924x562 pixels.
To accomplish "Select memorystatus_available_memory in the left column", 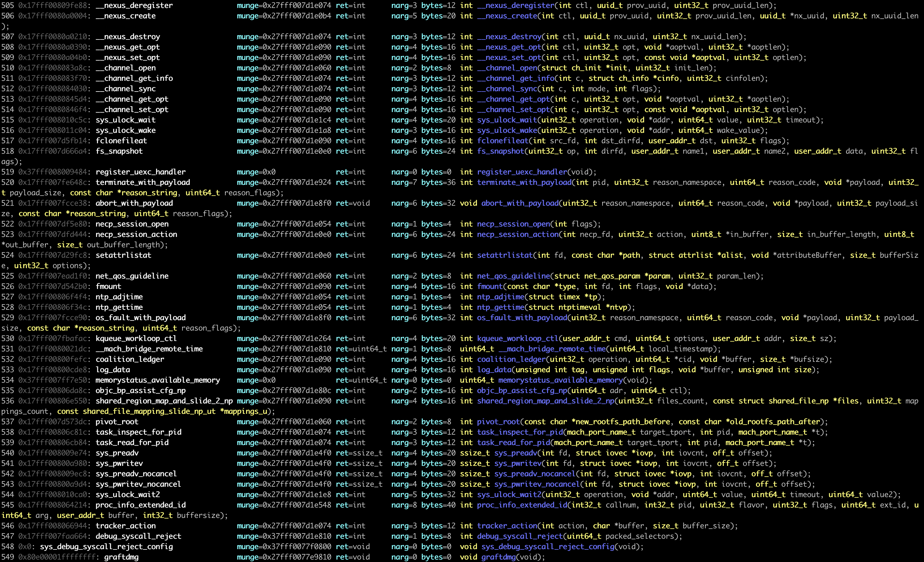I will point(158,380).
